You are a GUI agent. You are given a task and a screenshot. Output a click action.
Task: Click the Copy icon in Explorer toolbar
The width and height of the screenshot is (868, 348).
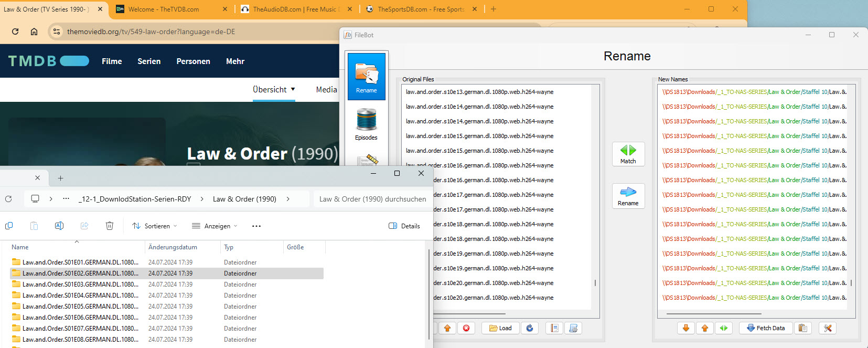(9, 226)
